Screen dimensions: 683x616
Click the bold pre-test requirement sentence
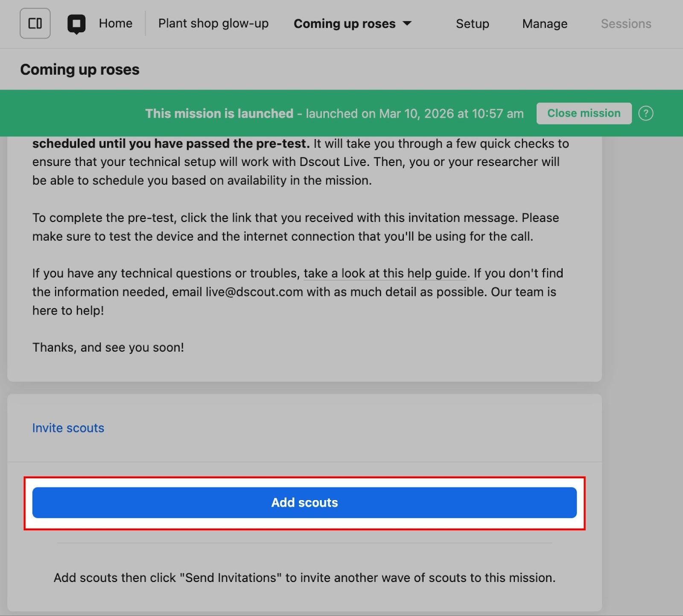tap(171, 144)
